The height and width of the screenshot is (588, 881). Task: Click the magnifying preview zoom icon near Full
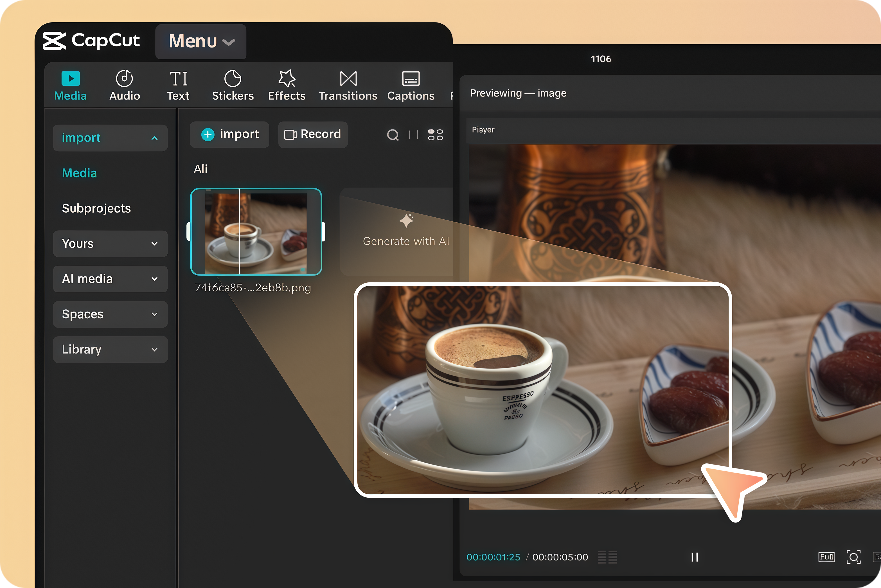(x=854, y=557)
